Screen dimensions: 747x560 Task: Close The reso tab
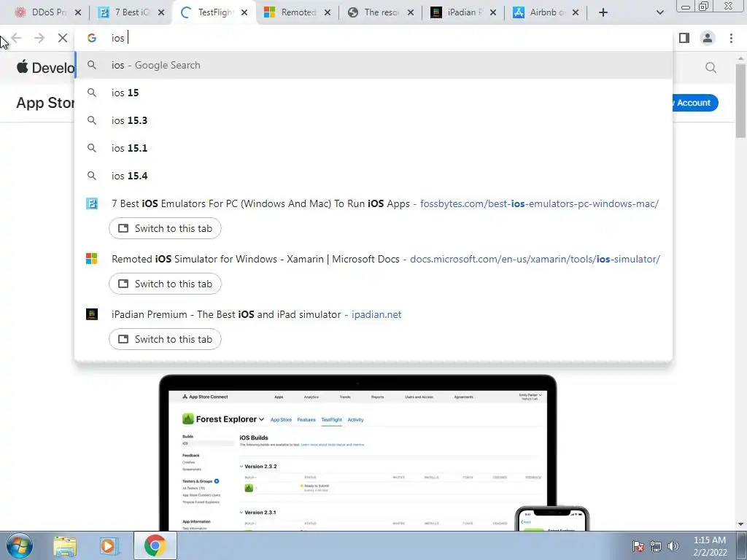pos(410,12)
